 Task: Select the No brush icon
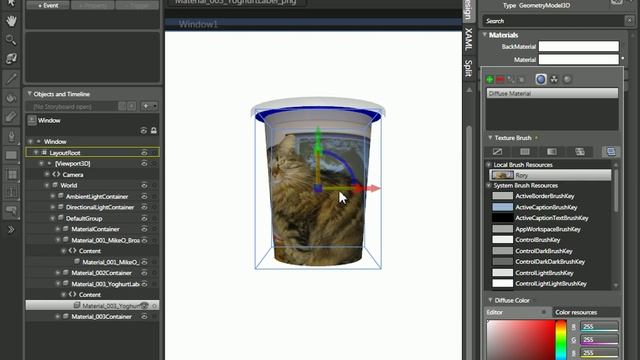coord(497,152)
